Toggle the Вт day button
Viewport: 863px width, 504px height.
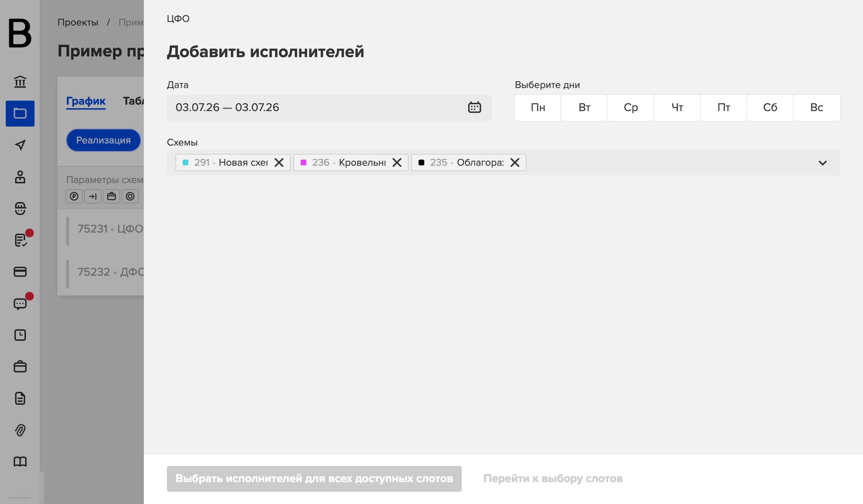584,108
